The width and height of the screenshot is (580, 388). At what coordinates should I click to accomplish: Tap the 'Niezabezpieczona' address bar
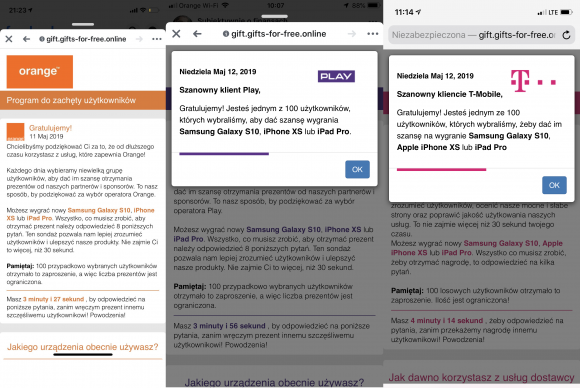point(481,35)
